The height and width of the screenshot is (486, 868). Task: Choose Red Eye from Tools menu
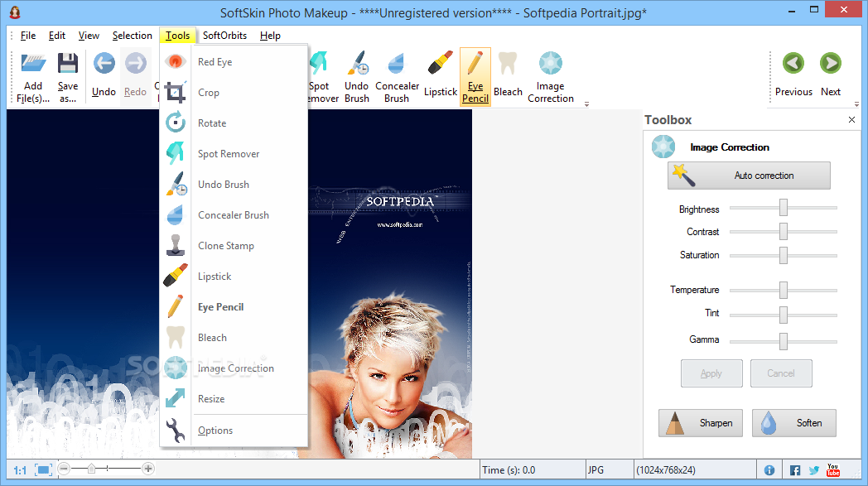click(x=234, y=62)
